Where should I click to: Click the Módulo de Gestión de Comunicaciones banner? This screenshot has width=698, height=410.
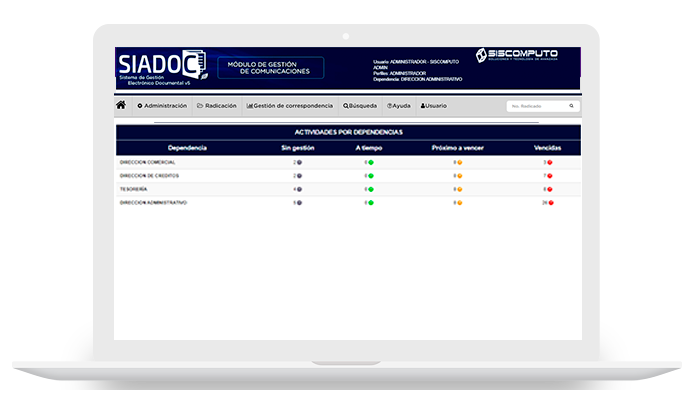[x=271, y=68]
